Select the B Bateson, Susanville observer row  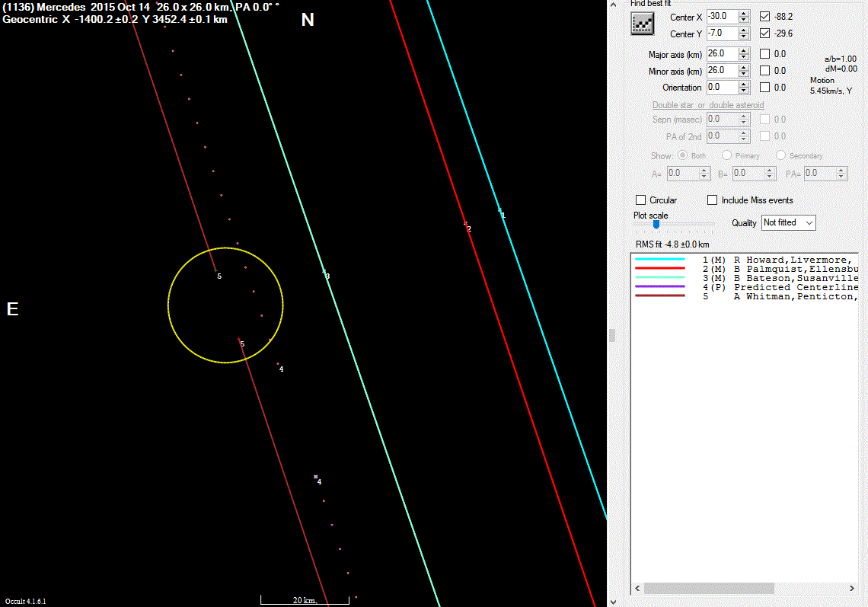745,278
